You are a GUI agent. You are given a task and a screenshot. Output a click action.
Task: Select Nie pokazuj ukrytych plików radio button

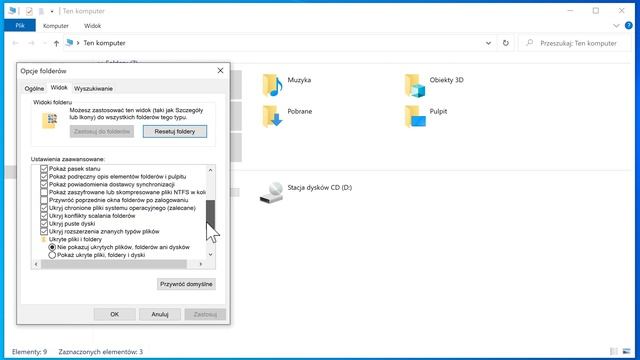click(52, 247)
